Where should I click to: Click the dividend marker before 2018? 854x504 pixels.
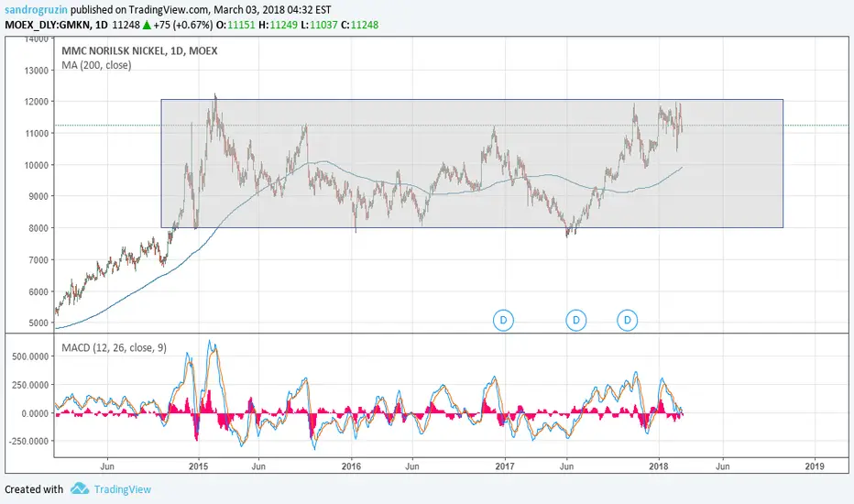[x=627, y=320]
